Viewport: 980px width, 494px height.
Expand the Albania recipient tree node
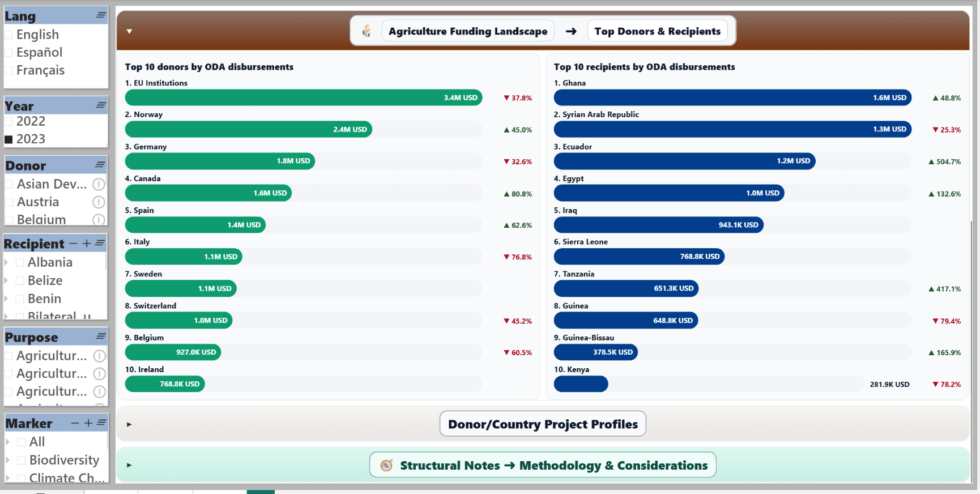6,263
